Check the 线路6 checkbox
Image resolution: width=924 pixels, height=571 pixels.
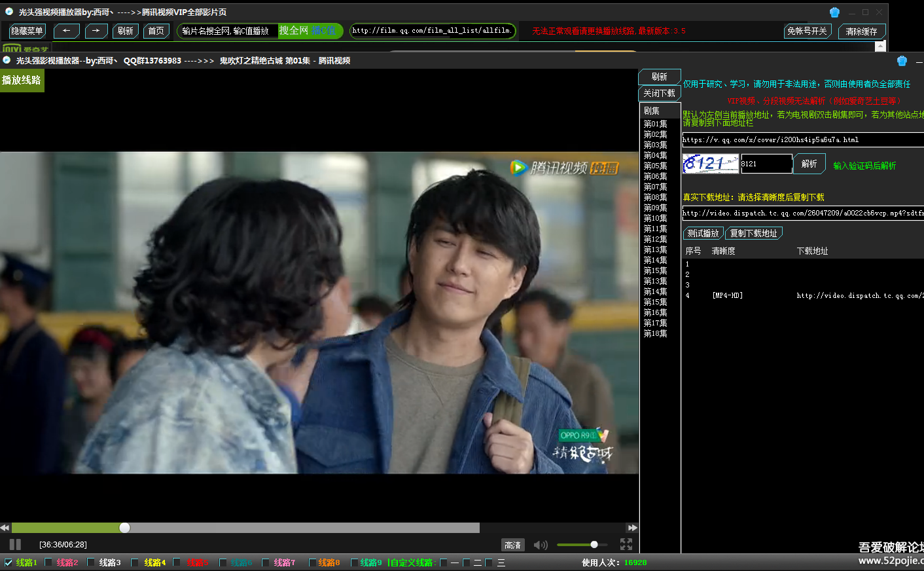tap(222, 562)
